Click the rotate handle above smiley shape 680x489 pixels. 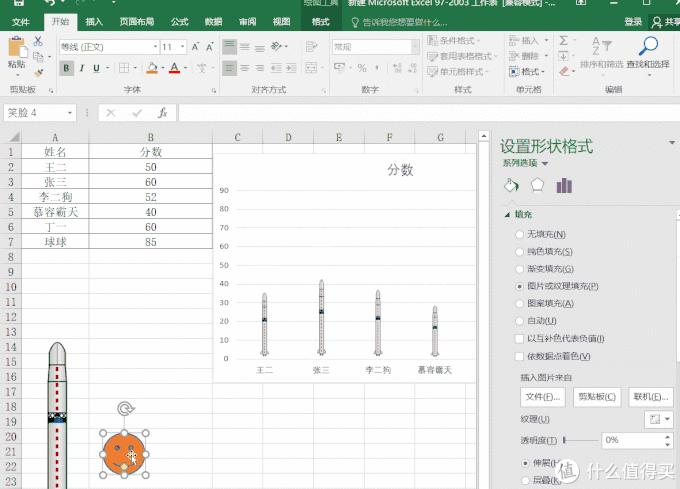click(x=125, y=408)
